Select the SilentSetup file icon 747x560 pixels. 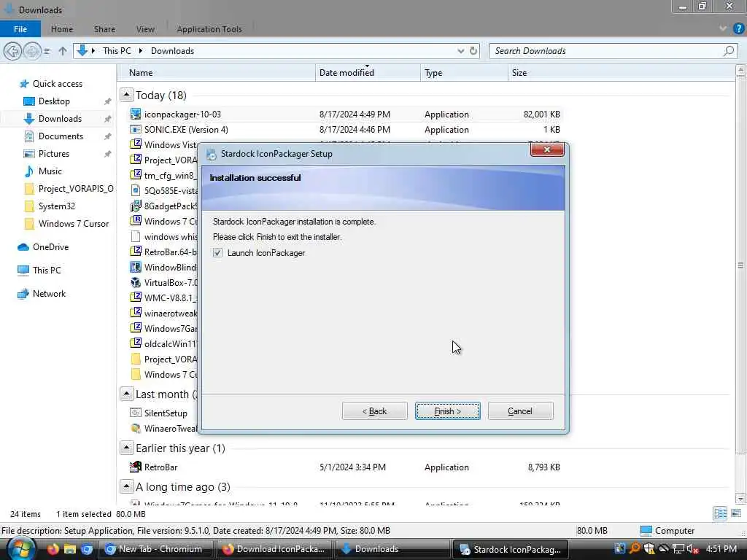tap(136, 413)
